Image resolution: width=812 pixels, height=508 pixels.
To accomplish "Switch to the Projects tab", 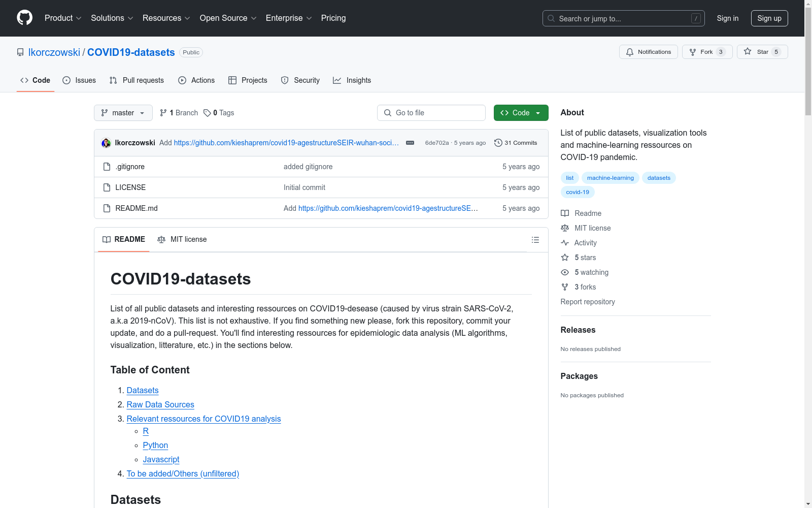I will [x=248, y=80].
